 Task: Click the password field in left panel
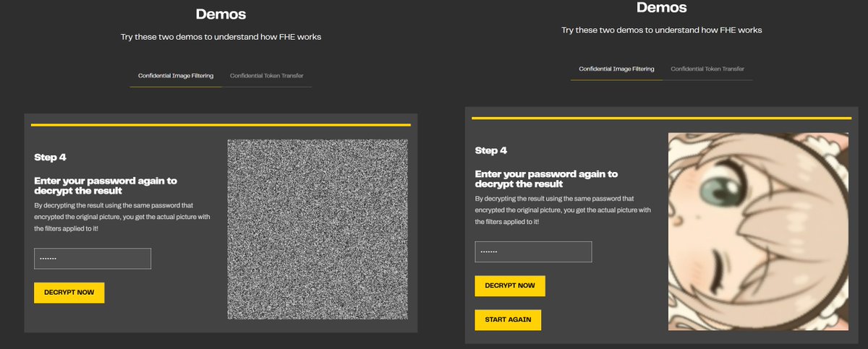(93, 259)
